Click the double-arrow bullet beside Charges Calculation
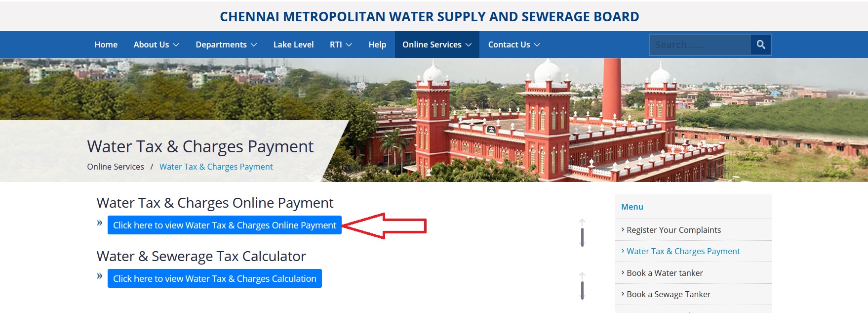Viewport: 868px width, 313px height. pos(100,276)
